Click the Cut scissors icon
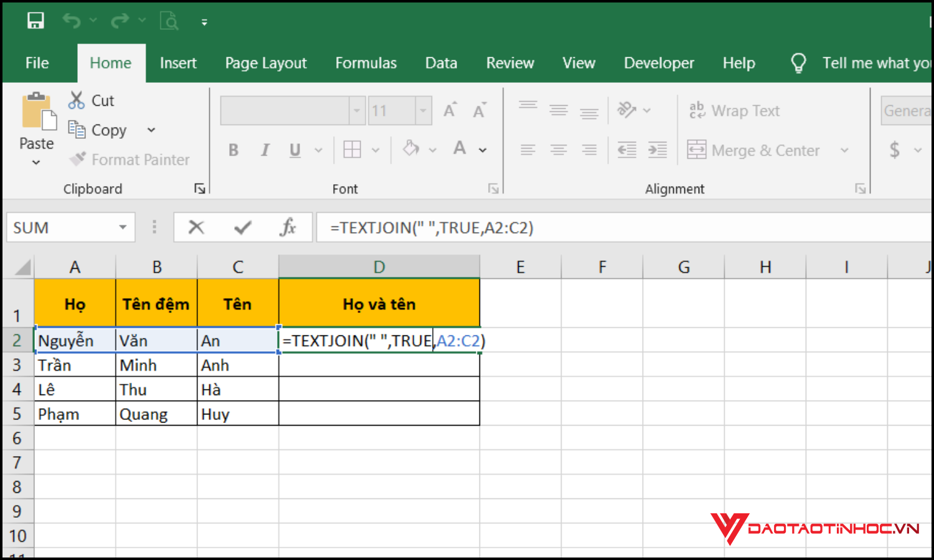The image size is (934, 560). click(x=77, y=100)
